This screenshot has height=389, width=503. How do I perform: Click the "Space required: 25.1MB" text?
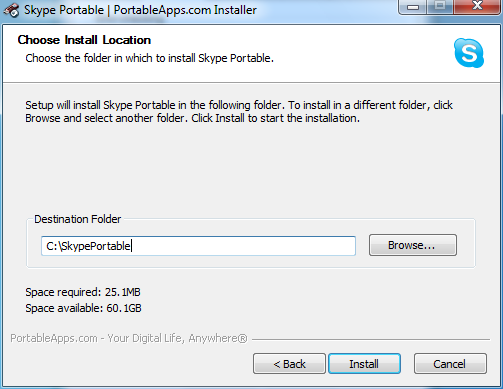point(83,292)
